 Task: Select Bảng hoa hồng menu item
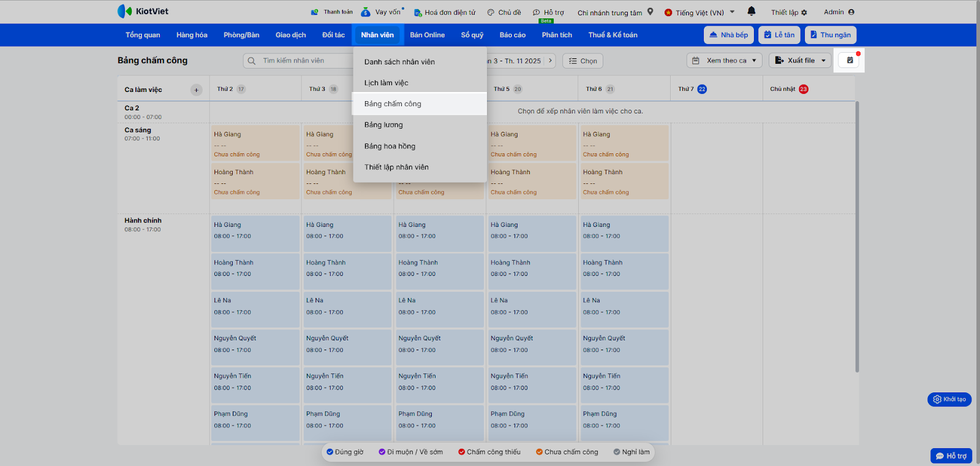coord(420,146)
